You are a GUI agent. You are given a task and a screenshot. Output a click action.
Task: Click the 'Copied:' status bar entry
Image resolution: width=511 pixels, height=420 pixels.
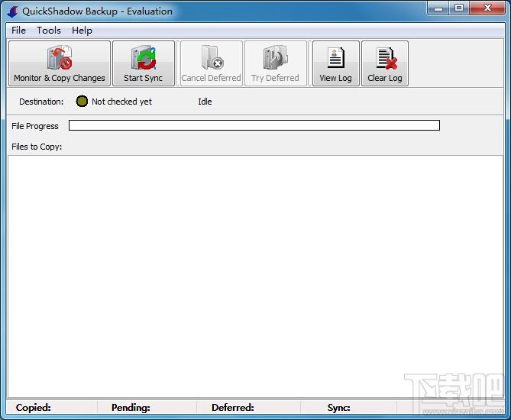pyautogui.click(x=34, y=407)
